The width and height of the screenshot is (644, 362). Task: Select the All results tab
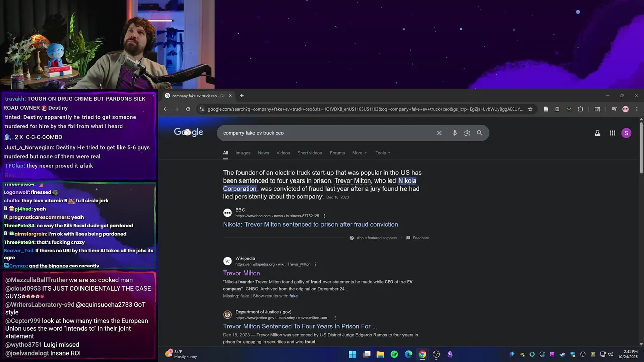coord(226,153)
